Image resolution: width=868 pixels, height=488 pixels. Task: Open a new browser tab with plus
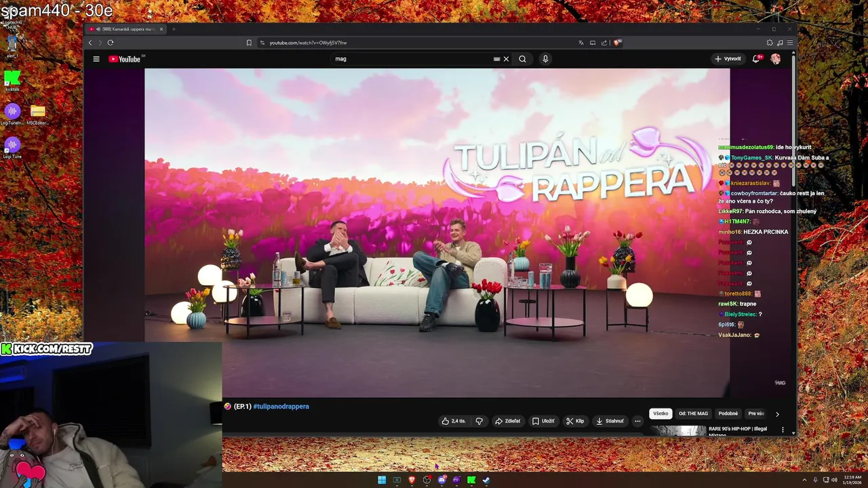point(174,29)
